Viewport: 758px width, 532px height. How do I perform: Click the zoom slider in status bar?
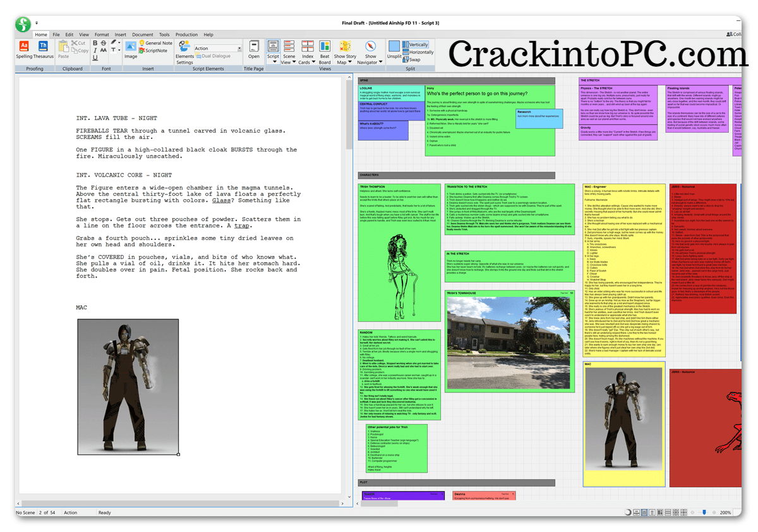click(704, 512)
